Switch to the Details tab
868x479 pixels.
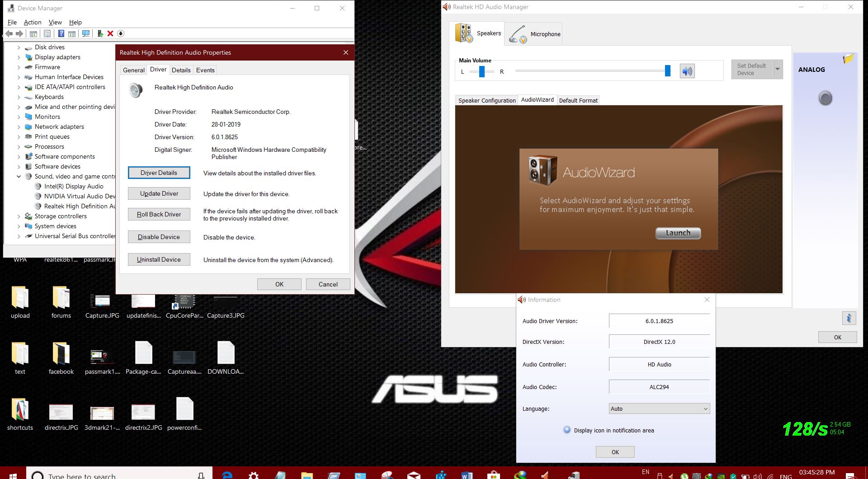181,70
